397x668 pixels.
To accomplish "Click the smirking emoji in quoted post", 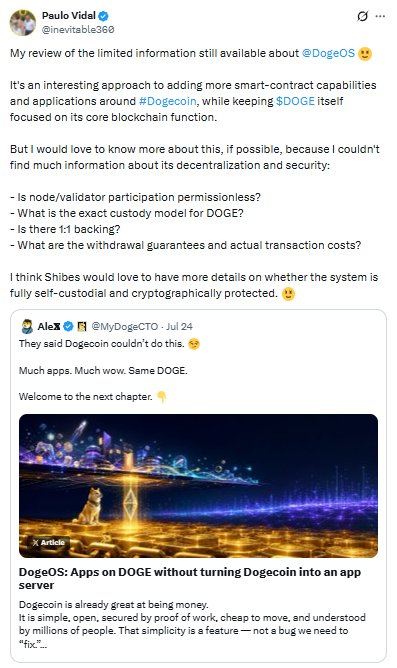I will (194, 344).
